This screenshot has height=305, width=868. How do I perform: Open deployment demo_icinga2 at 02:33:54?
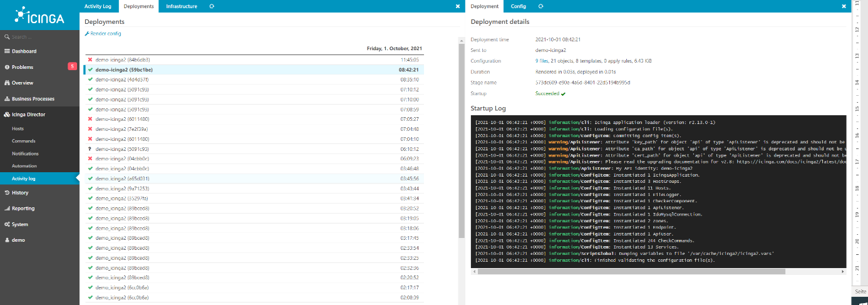253,248
